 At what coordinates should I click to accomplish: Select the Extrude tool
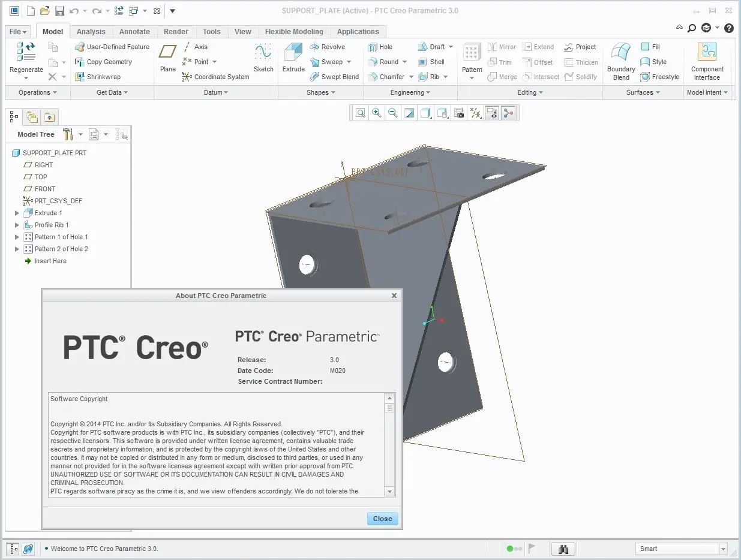point(293,58)
